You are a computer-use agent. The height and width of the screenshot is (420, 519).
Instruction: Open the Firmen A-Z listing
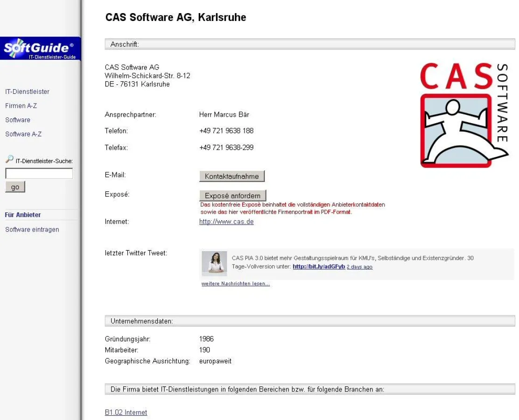pos(21,105)
